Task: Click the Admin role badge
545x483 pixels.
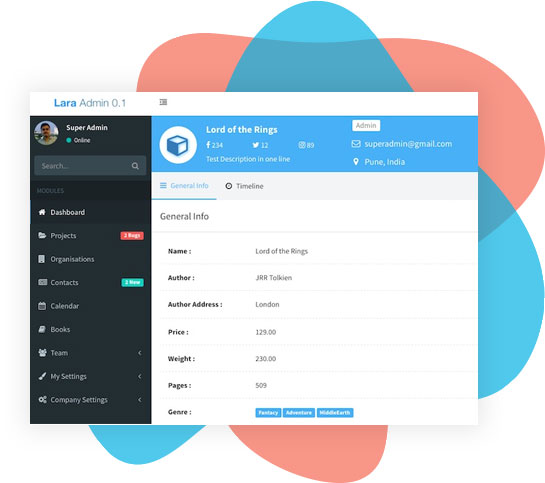Action: [366, 125]
